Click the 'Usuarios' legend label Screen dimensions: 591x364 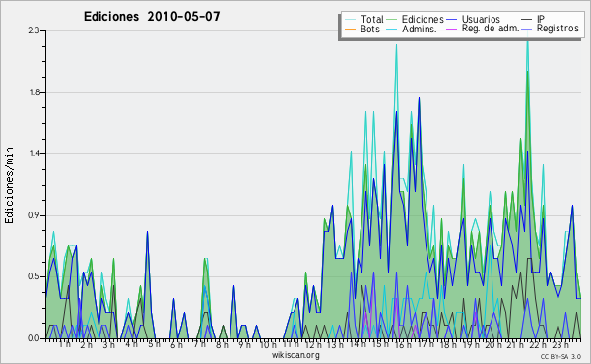[x=481, y=19]
